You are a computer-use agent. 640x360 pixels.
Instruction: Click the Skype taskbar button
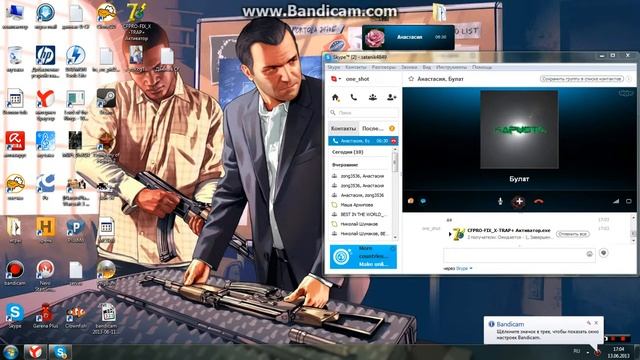click(60, 352)
